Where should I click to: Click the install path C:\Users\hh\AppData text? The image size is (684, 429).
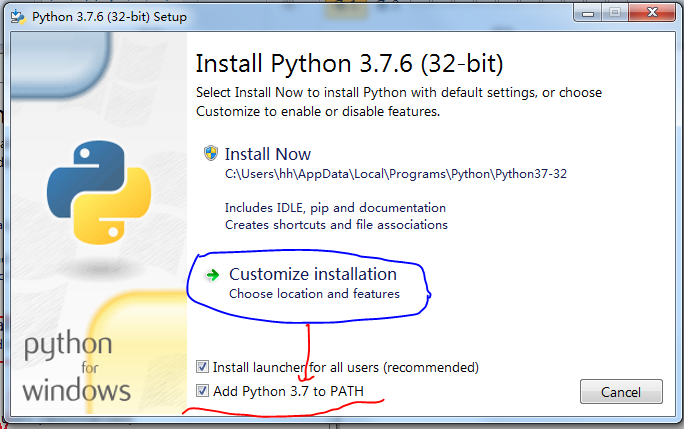tap(396, 174)
